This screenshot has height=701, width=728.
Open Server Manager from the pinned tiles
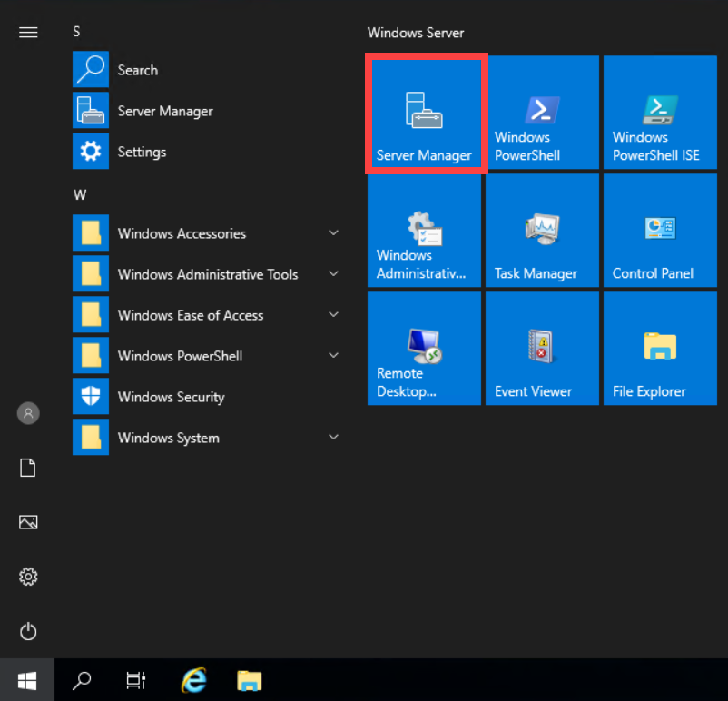click(x=426, y=113)
